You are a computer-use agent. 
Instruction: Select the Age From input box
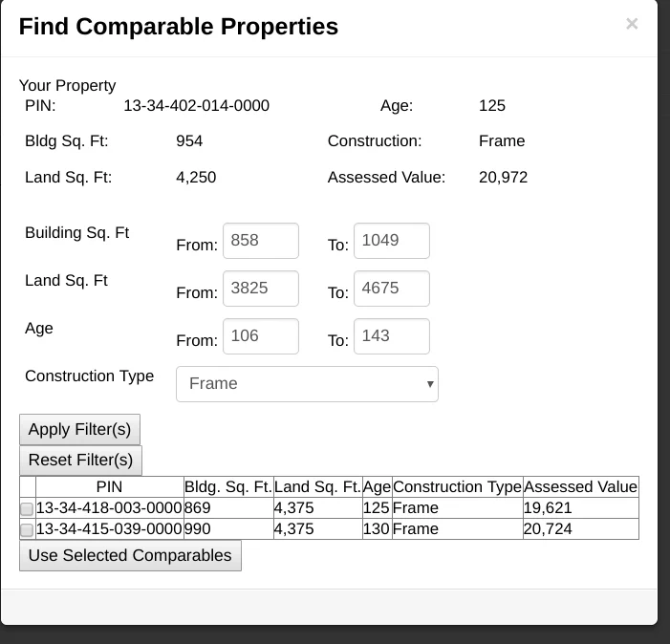pos(260,336)
